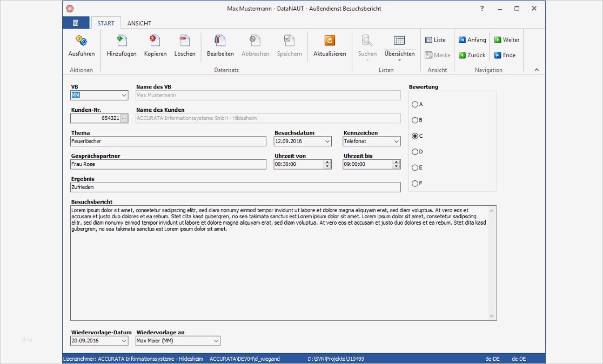Screen dimensions: 603x364
Task: Open help via the question mark
Action: tap(482, 9)
